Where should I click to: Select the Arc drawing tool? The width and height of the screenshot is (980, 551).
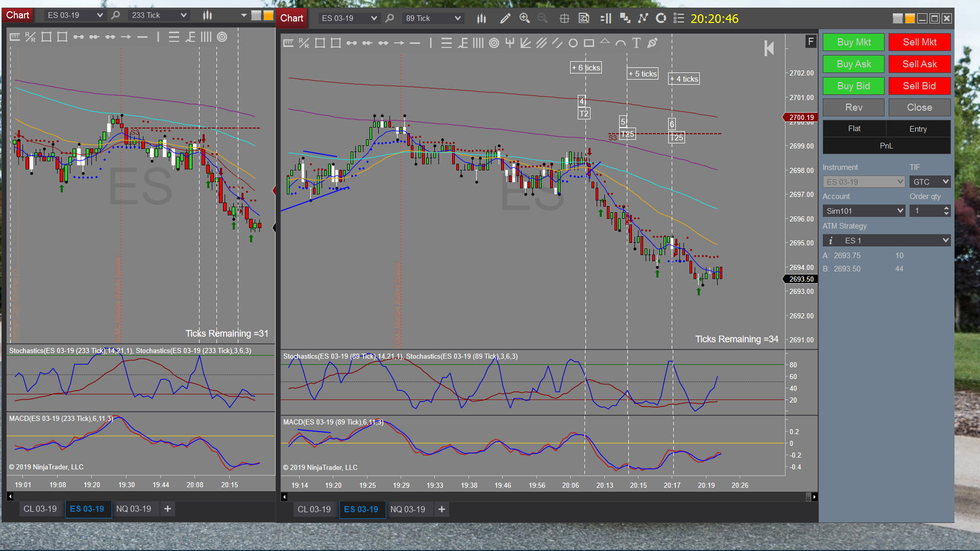click(621, 43)
